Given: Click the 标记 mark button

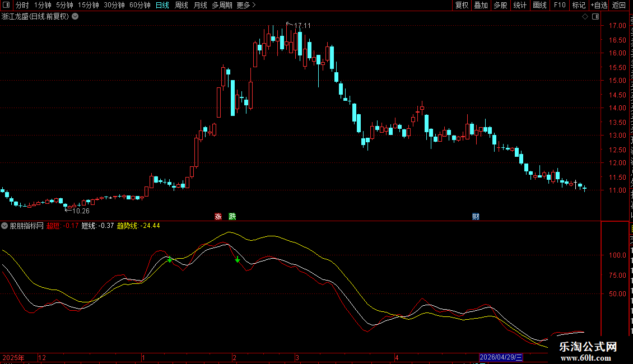Looking at the screenshot, I should (579, 5).
